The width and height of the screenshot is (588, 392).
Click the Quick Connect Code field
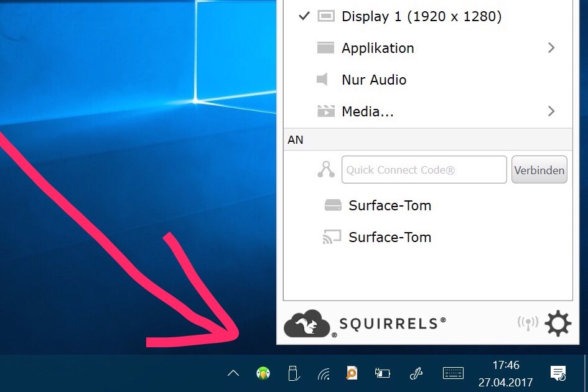pyautogui.click(x=424, y=170)
